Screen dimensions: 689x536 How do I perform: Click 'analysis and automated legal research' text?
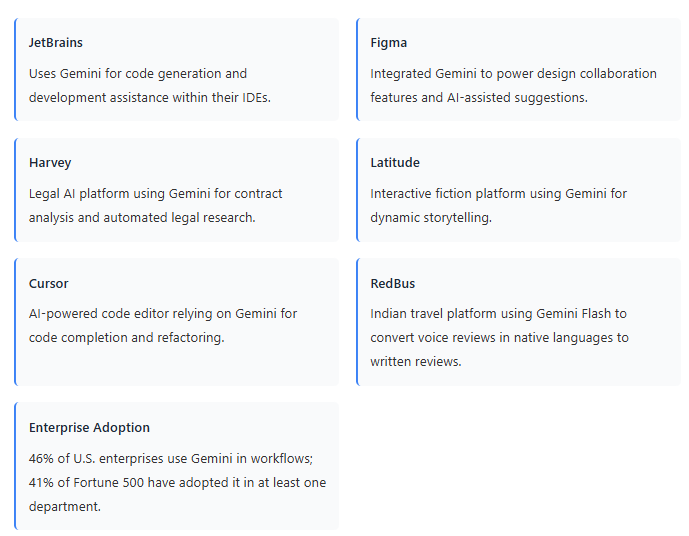(x=142, y=218)
